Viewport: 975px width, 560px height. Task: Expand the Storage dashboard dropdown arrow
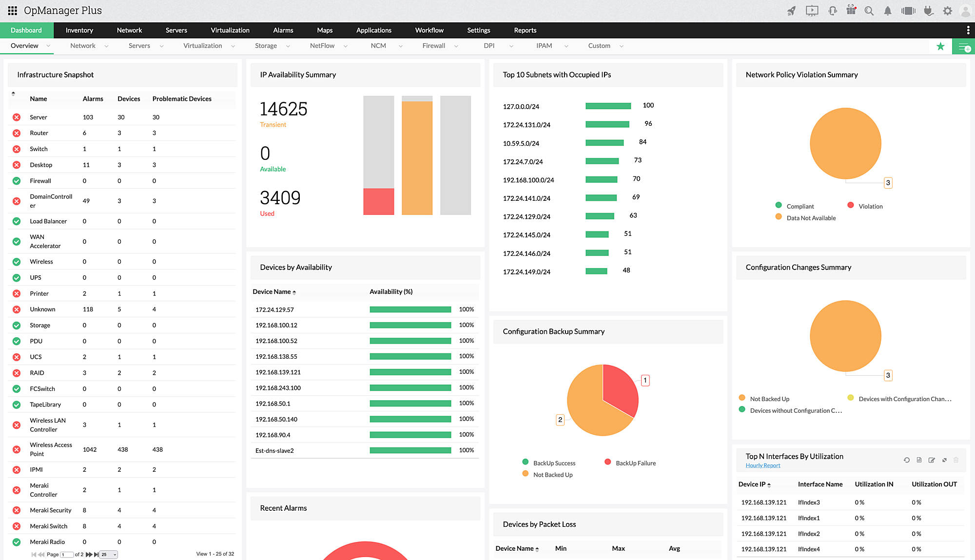click(x=288, y=46)
